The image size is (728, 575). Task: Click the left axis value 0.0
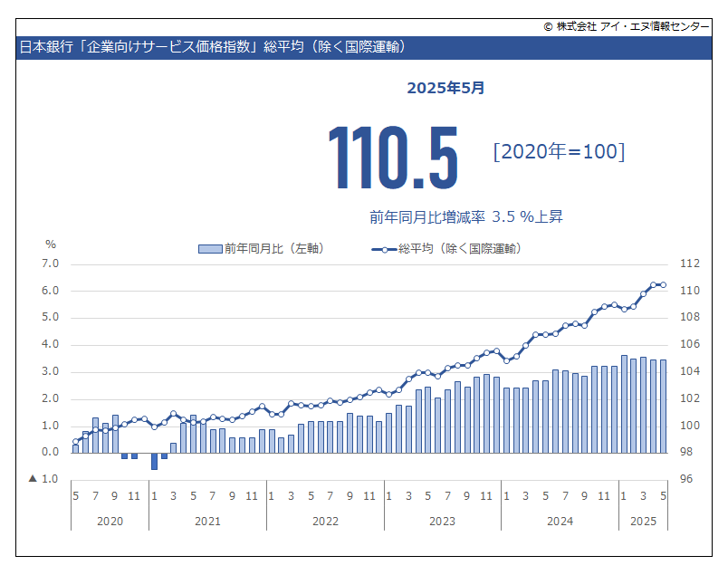tap(50, 452)
